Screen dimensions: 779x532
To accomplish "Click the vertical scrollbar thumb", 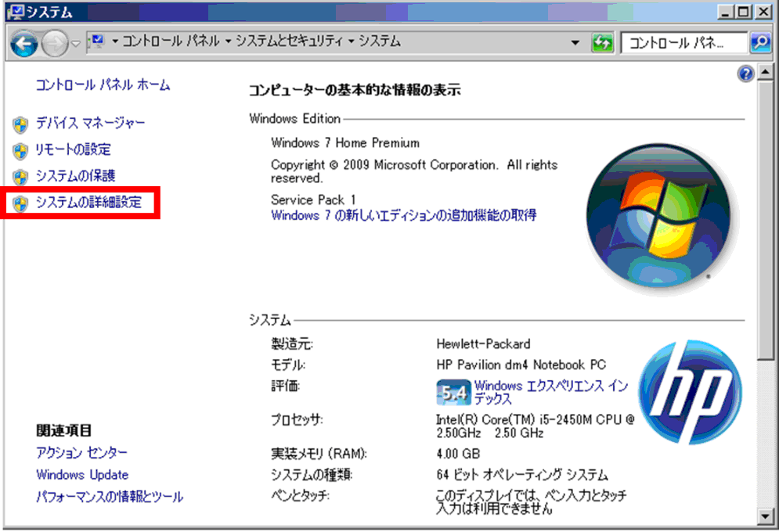I will click(x=765, y=221).
